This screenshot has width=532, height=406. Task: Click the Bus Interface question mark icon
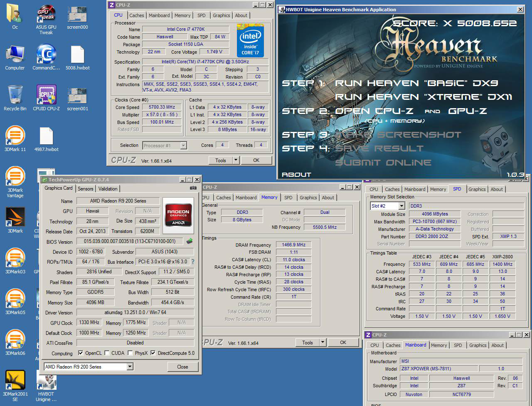tap(193, 262)
